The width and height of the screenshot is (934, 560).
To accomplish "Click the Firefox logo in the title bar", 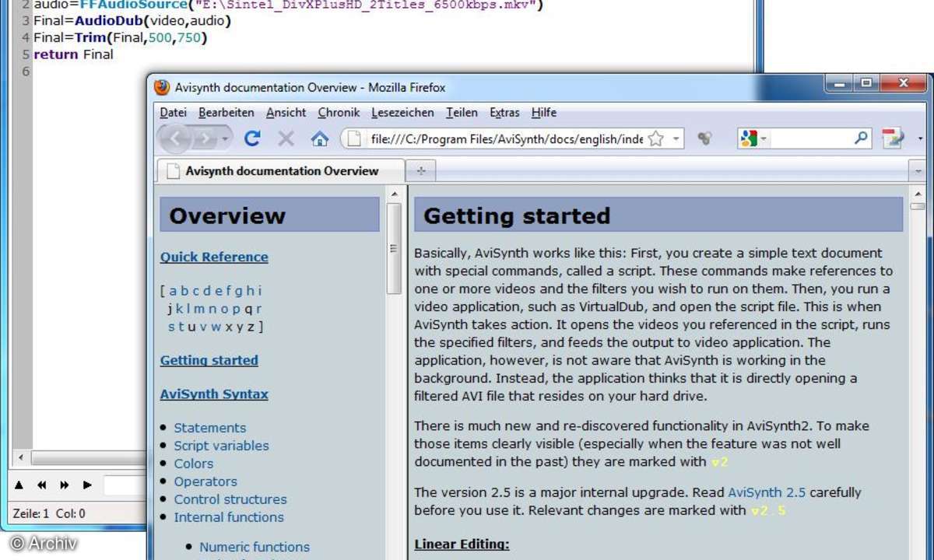I will point(162,87).
